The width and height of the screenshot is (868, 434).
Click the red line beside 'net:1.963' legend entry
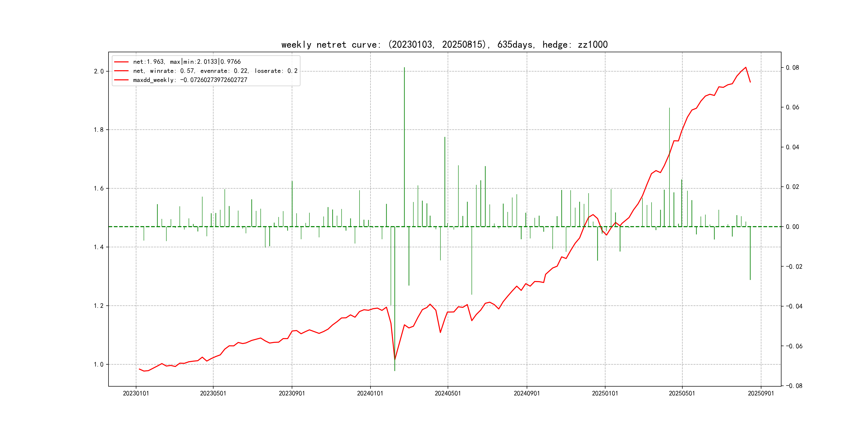click(121, 62)
